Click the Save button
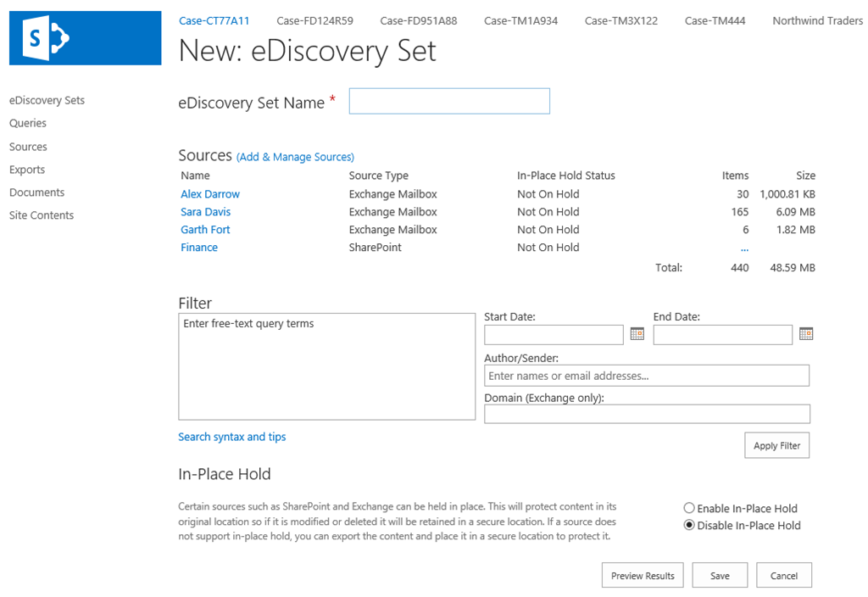Image resolution: width=868 pixels, height=597 pixels. (x=720, y=576)
